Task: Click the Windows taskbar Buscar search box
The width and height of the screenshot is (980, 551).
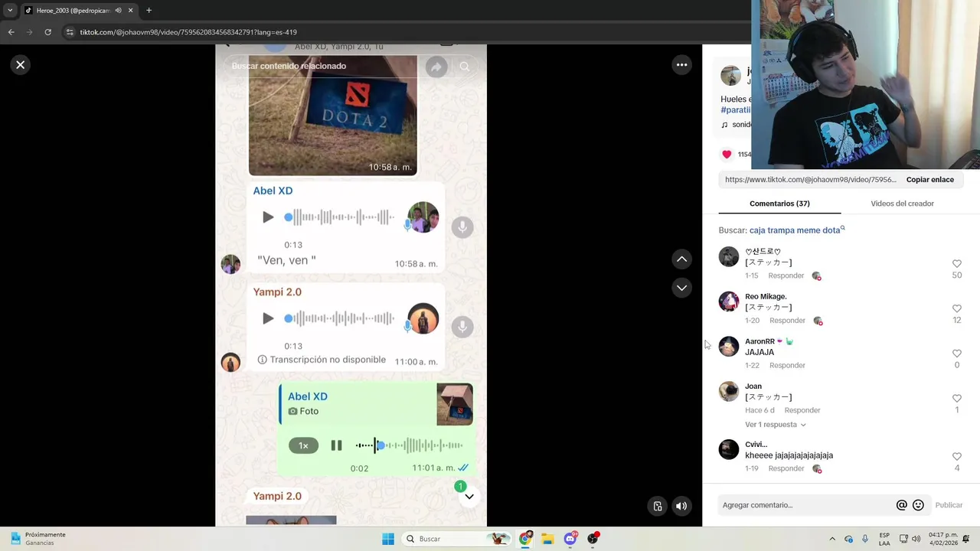Action: pos(457,539)
